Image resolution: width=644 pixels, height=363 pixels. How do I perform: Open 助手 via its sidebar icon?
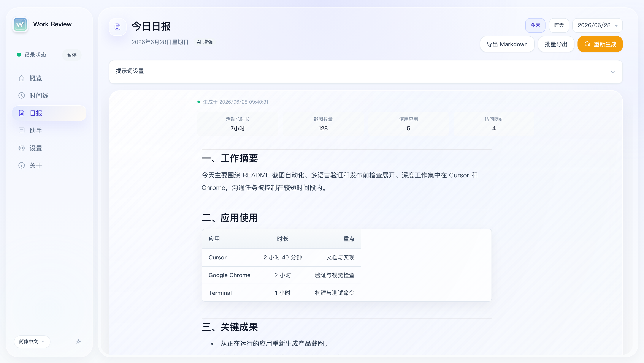22,130
